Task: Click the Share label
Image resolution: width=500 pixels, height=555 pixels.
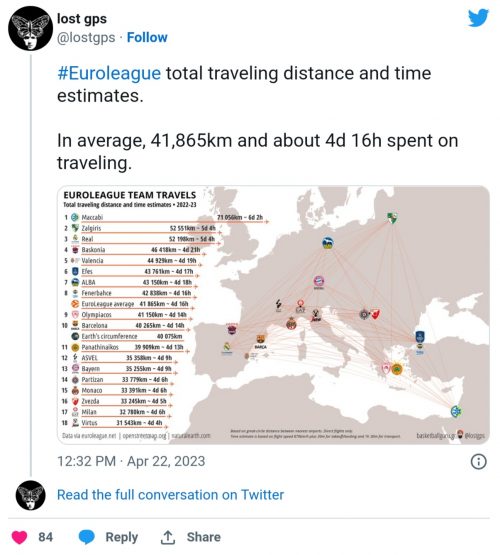Action: (204, 537)
